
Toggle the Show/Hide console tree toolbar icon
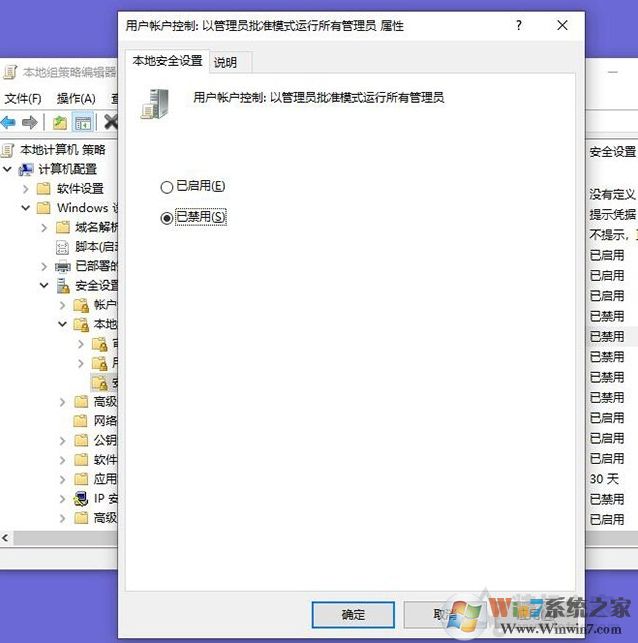point(83,122)
